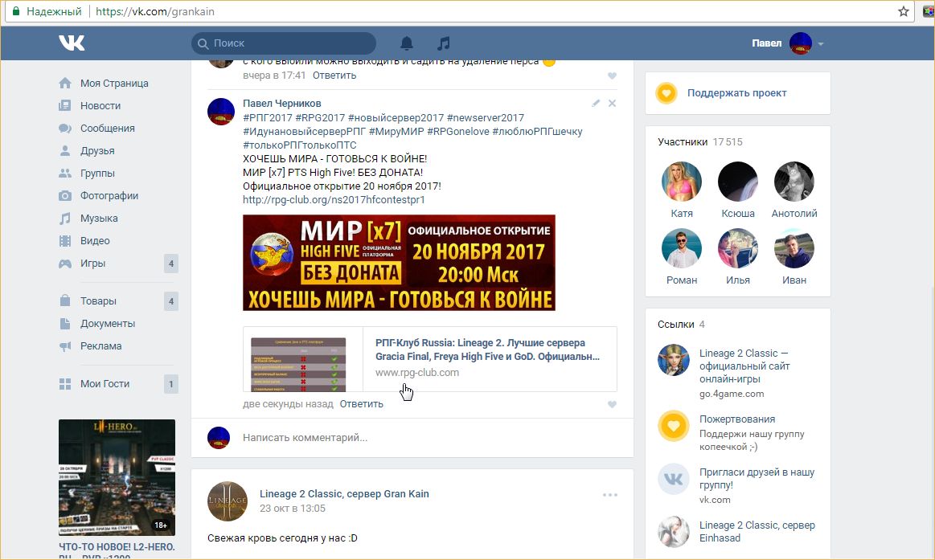Viewport: 935px width, 560px height.
Task: Click hashtag #RPGonelove
Action: (x=458, y=131)
